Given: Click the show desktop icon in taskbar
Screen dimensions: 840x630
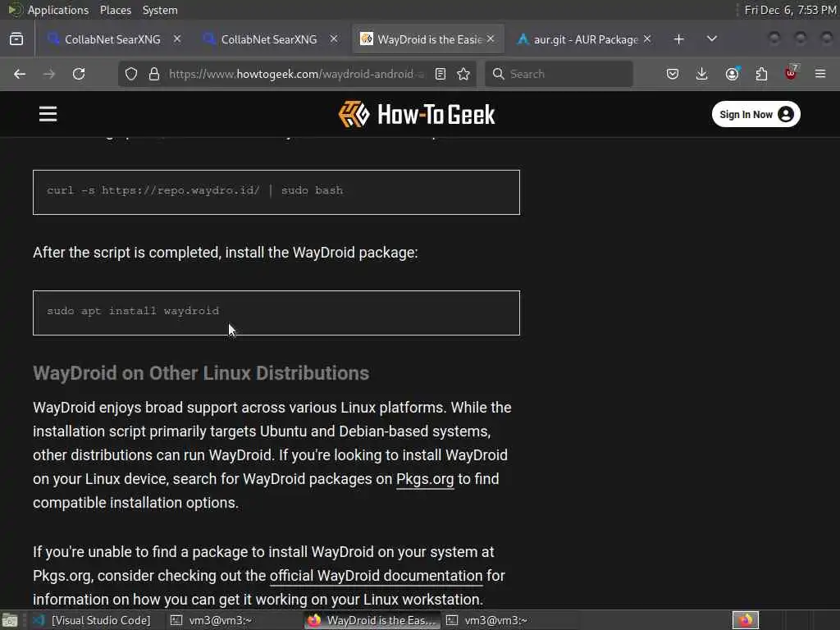Looking at the screenshot, I should pos(10,620).
